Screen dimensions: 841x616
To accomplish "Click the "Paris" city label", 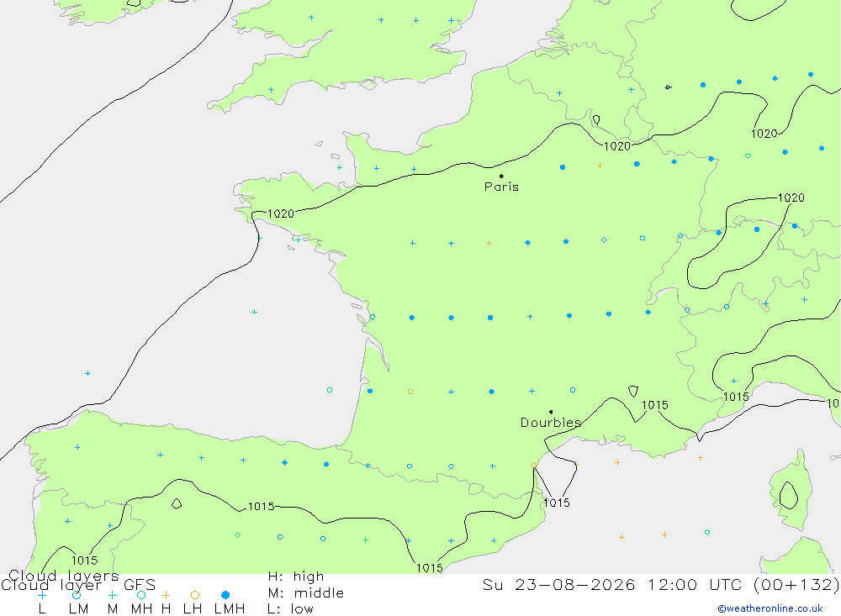I will (501, 187).
